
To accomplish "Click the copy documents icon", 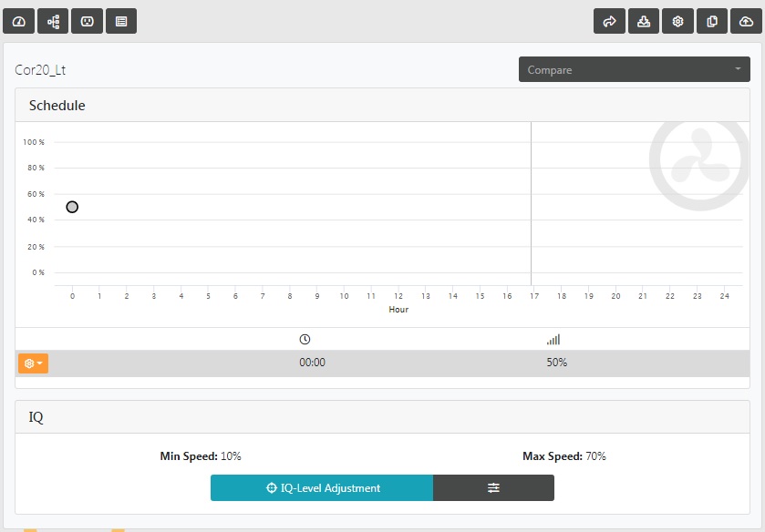I will coord(712,21).
